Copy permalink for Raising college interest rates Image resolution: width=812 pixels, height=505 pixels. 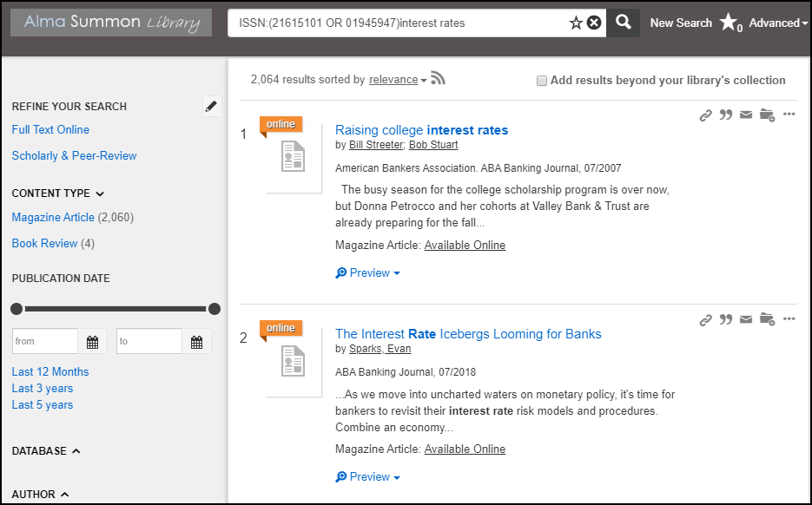click(x=705, y=115)
